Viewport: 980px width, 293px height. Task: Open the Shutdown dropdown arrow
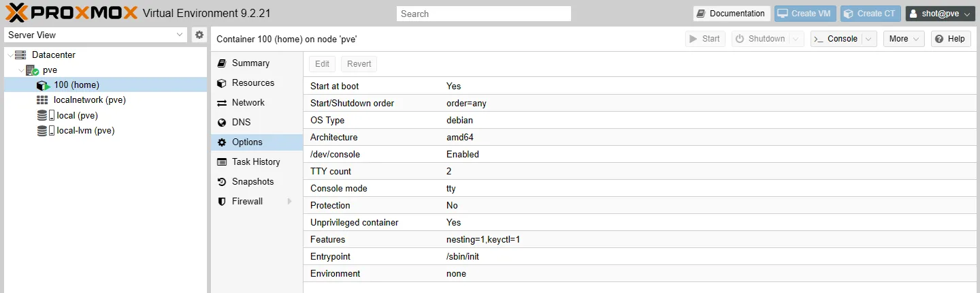[x=796, y=39]
